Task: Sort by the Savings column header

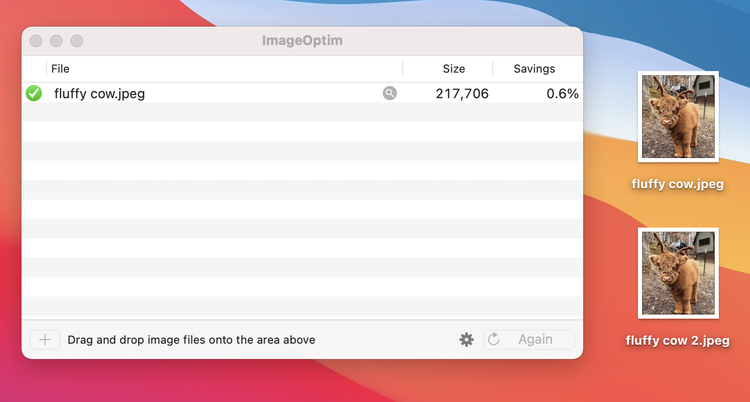Action: pos(534,69)
